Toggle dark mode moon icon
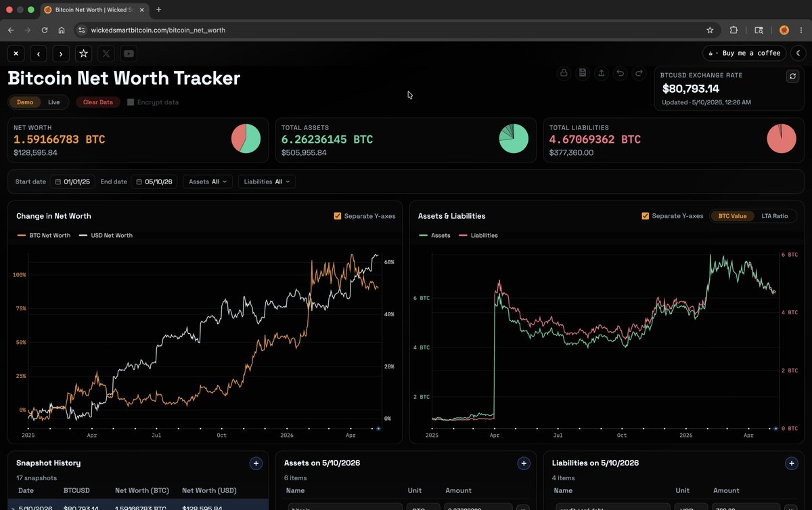This screenshot has height=510, width=812. coord(798,53)
